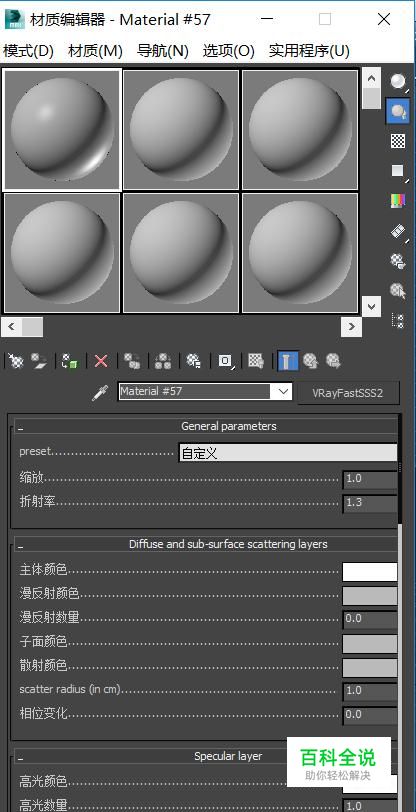Open the Sample UV Tiling flyout
The width and height of the screenshot is (416, 812).
[398, 170]
